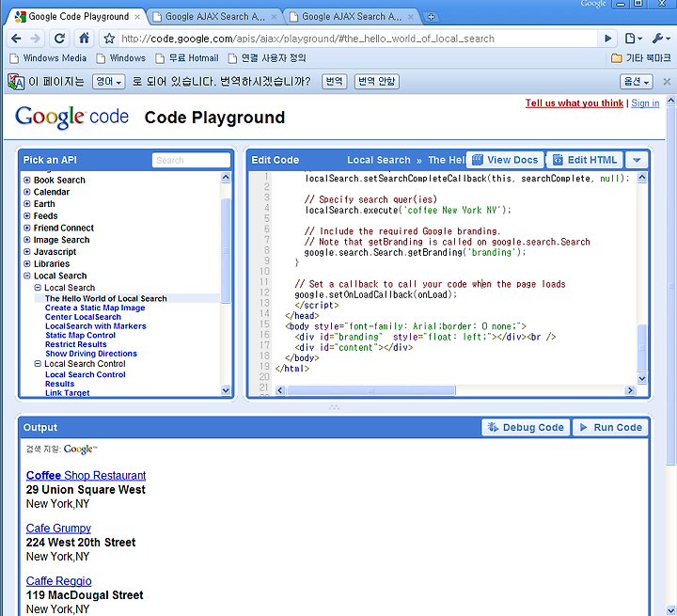This screenshot has height=616, width=677.
Task: Dismiss the translation bar with its X
Action: click(667, 81)
